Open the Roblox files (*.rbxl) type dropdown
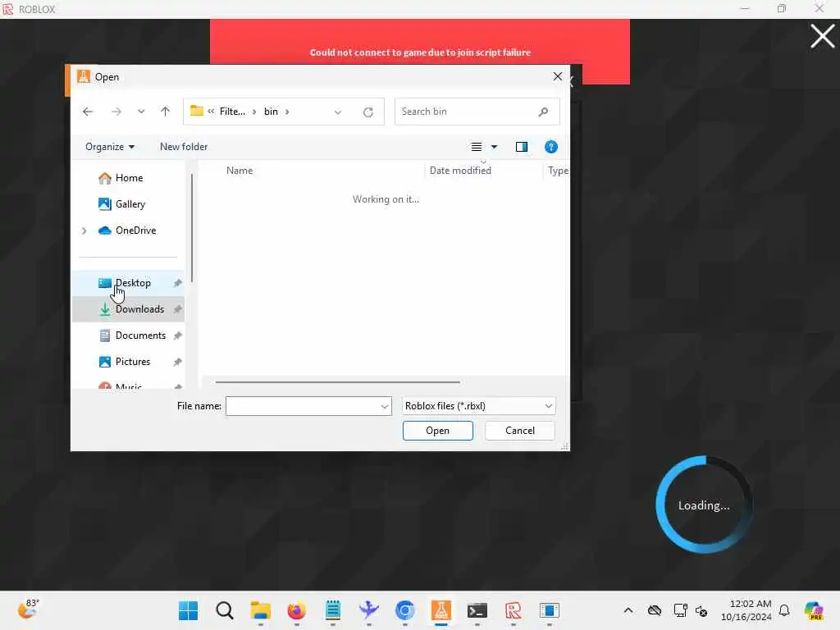The image size is (840, 630). pyautogui.click(x=478, y=406)
